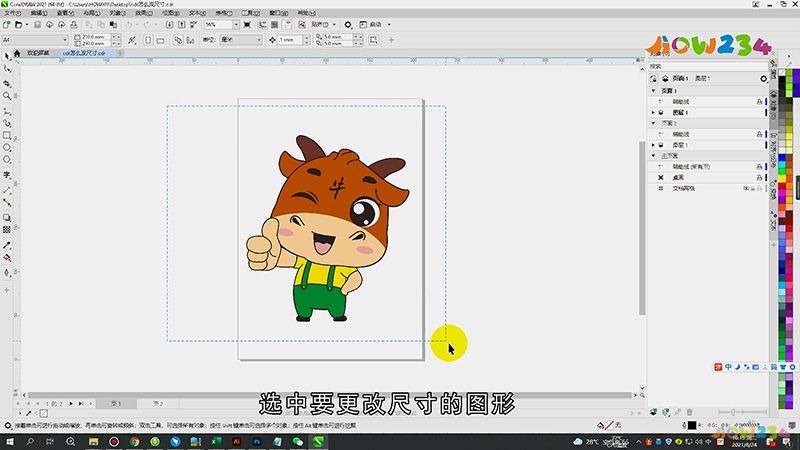Click the Import icon
Image resolution: width=800 pixels, height=450 pixels.
tap(169, 24)
